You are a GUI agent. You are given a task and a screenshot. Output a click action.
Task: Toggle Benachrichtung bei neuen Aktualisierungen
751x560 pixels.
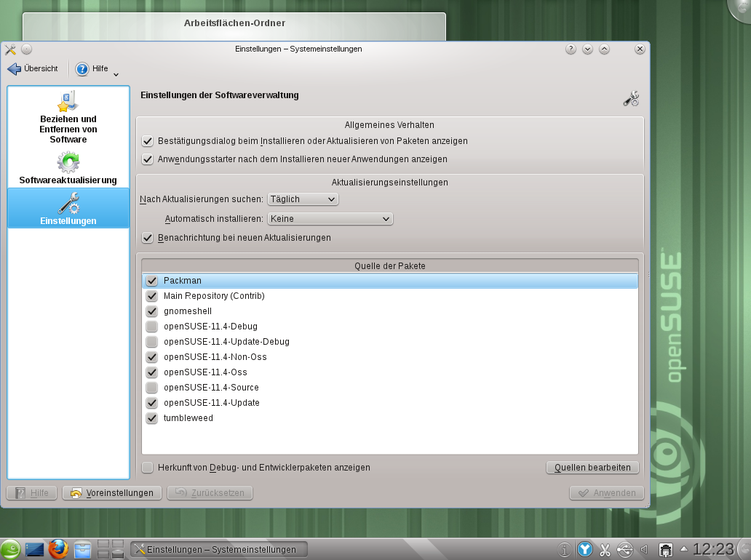(148, 238)
